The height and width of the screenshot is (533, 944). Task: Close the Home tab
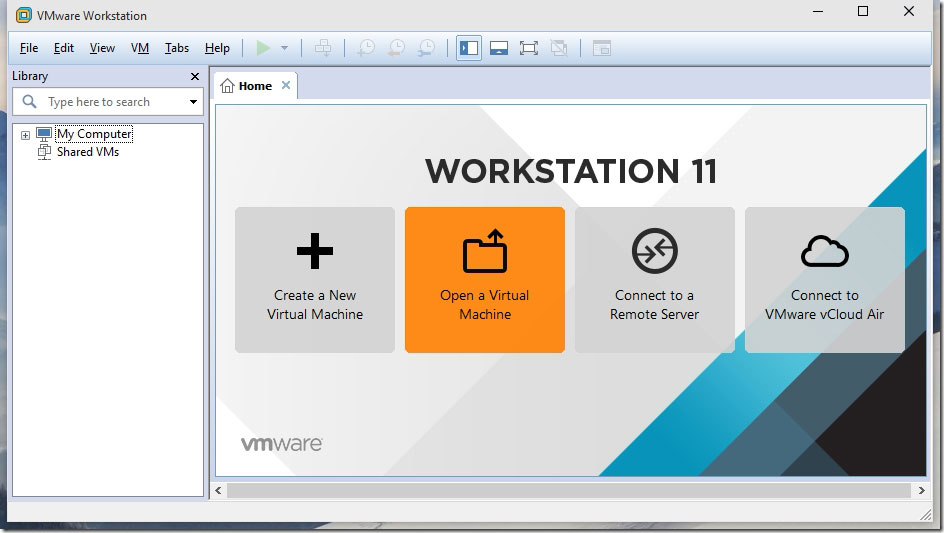[x=286, y=85]
